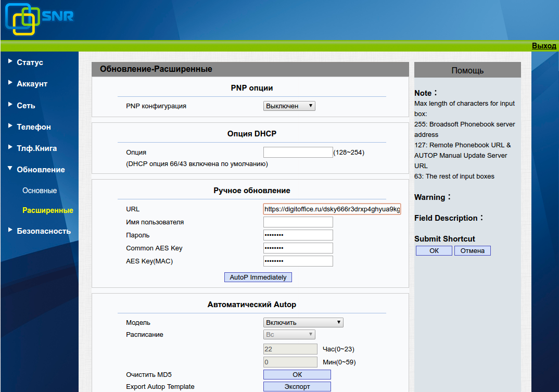This screenshot has height=392, width=559.
Task: Click the manual update URL field
Action: [x=332, y=209]
